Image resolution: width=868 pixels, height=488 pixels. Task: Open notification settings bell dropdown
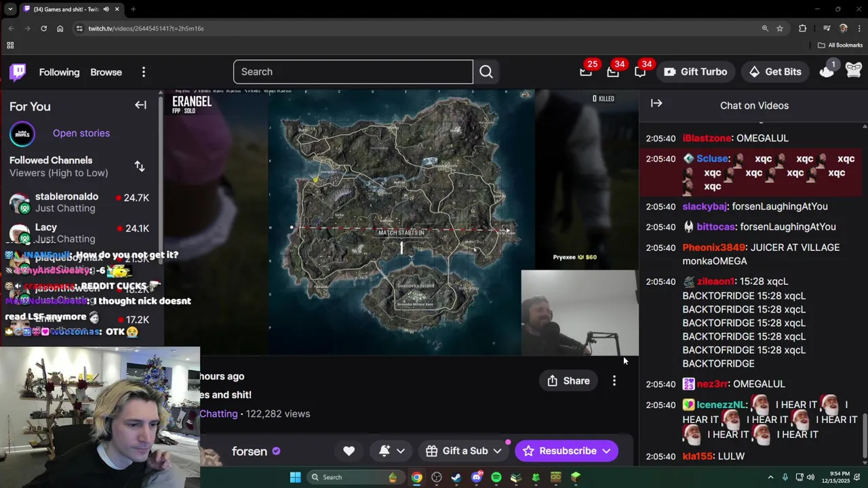391,451
